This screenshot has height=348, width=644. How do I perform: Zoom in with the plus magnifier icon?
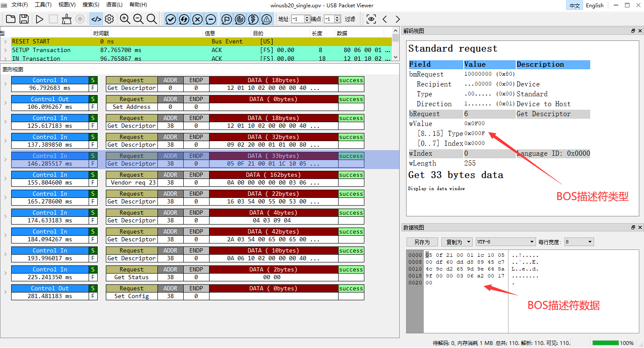(125, 19)
